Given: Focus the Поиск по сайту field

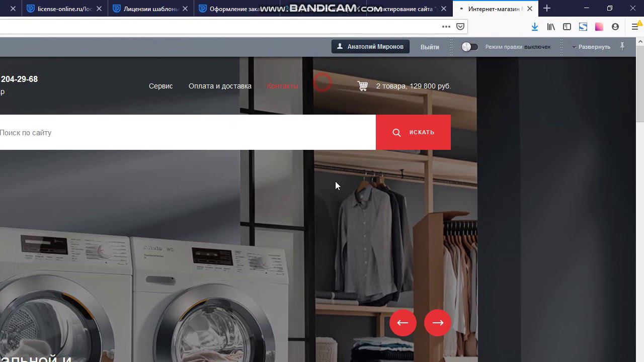Looking at the screenshot, I should point(188,132).
